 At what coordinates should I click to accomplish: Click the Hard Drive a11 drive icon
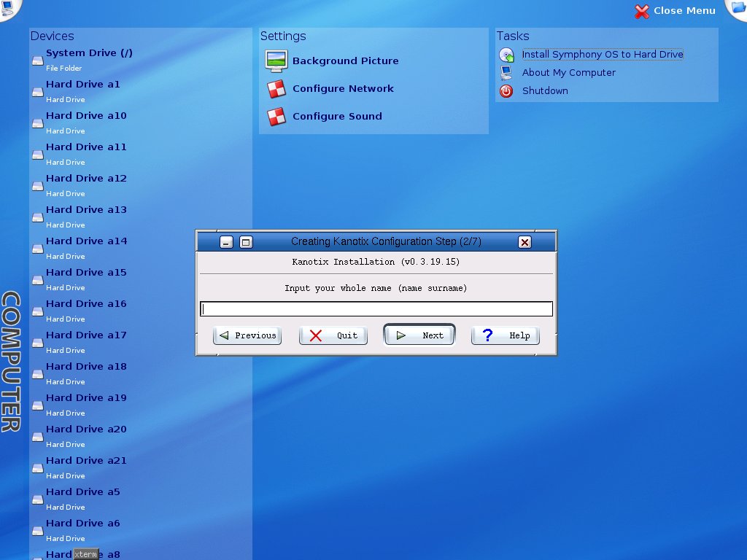tap(38, 155)
